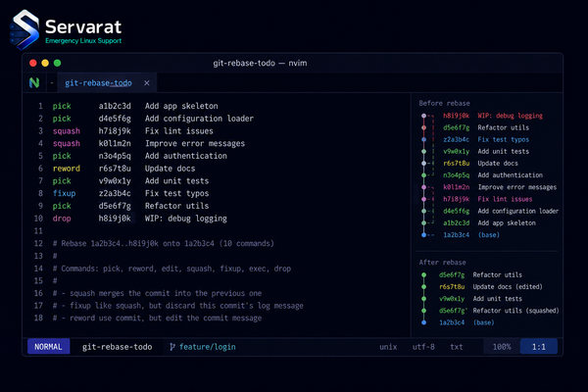Click 'Refactor utils (squashed)' in After rebase graph
The height and width of the screenshot is (392, 588).
(x=515, y=311)
